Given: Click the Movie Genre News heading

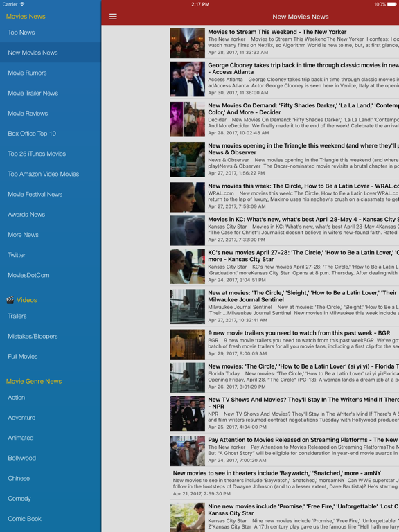Looking at the screenshot, I should [34, 382].
